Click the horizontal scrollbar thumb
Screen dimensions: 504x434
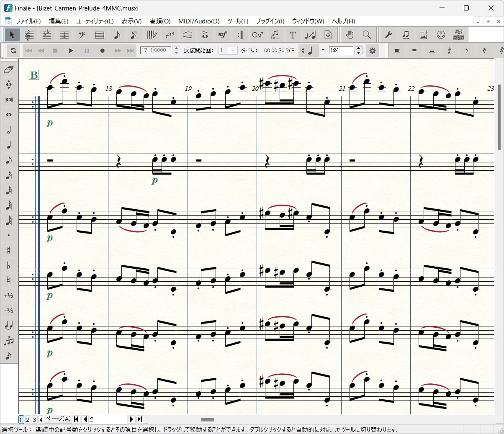208,419
